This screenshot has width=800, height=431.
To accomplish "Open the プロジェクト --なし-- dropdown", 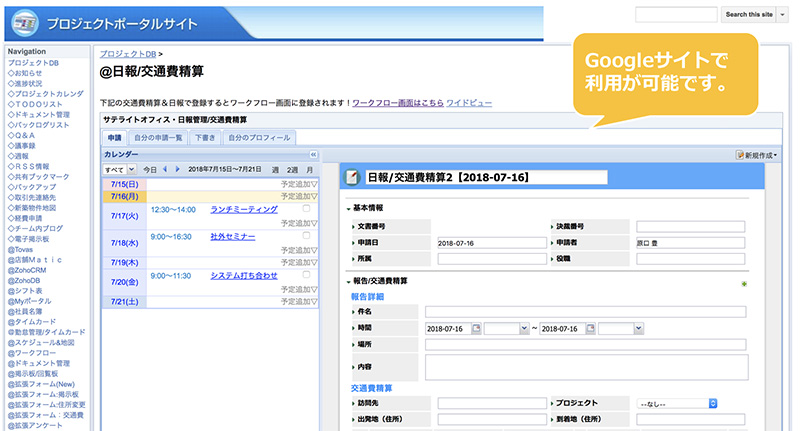I will [x=677, y=403].
